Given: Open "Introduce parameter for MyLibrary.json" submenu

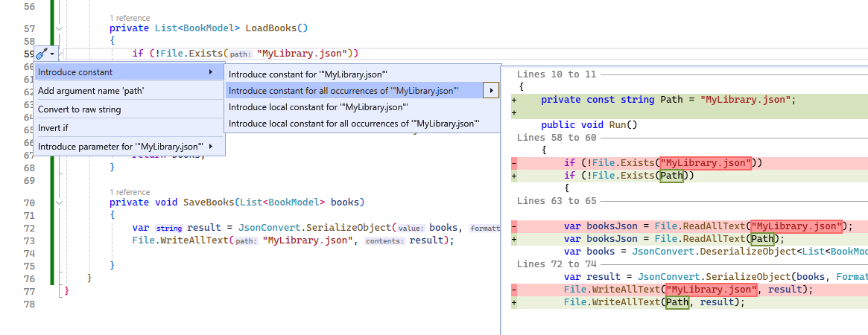Looking at the screenshot, I should pyautogui.click(x=121, y=147).
